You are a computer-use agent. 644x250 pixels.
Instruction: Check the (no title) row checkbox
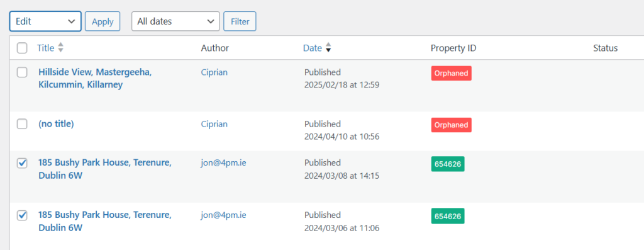click(22, 124)
